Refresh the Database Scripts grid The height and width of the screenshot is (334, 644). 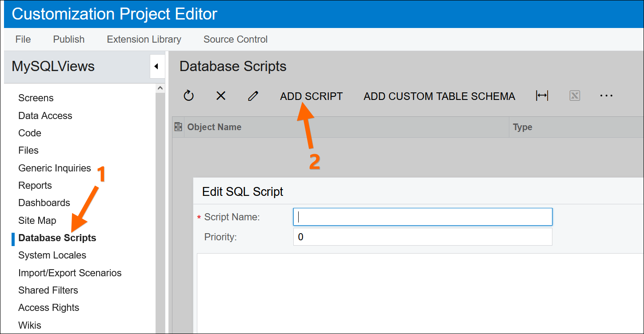point(188,95)
